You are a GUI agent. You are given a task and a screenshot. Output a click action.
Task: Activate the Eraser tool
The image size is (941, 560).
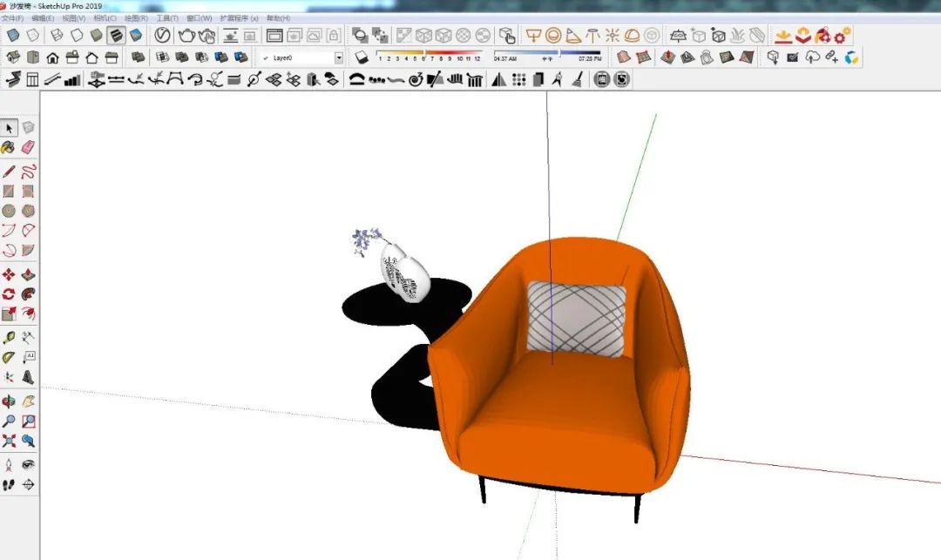pos(27,147)
